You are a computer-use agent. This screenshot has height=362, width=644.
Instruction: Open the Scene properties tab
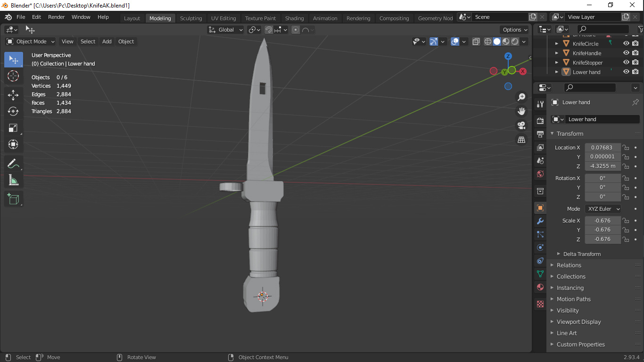(x=540, y=161)
